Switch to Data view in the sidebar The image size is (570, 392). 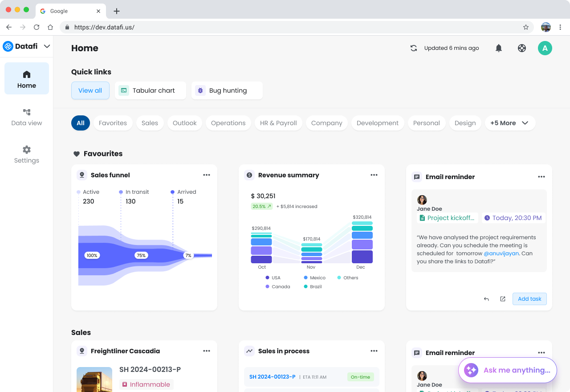(x=26, y=117)
